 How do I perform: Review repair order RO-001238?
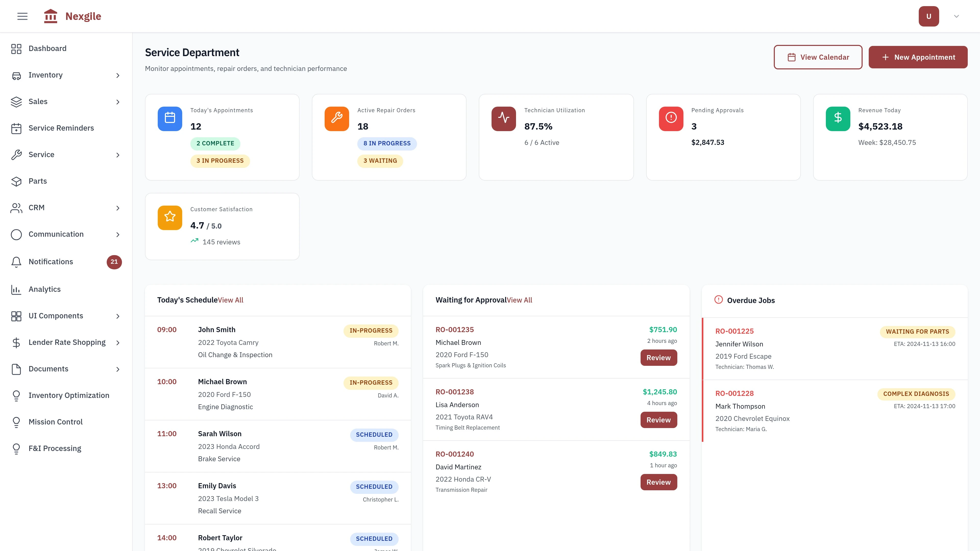click(658, 420)
